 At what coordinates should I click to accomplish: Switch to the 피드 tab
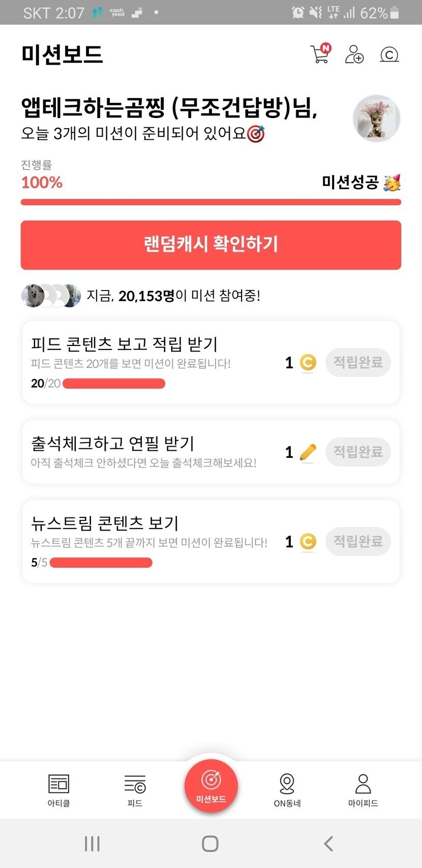tap(135, 790)
